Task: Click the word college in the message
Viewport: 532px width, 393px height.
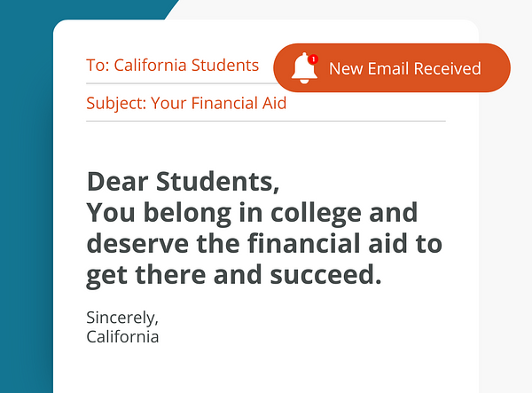Action: click(316, 214)
